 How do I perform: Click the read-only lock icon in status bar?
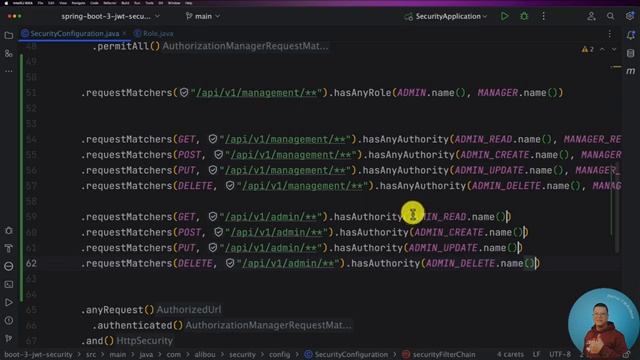tap(627, 354)
